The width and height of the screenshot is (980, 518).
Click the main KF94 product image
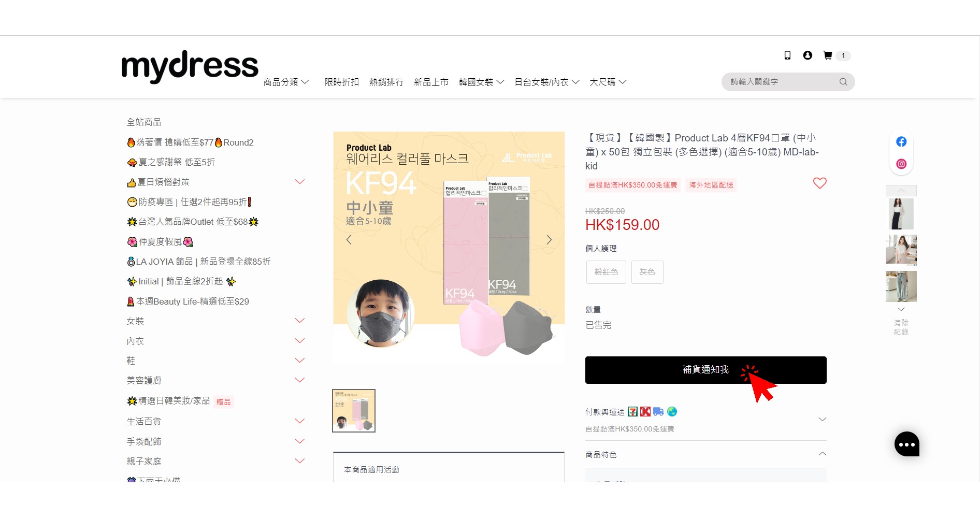coord(449,247)
